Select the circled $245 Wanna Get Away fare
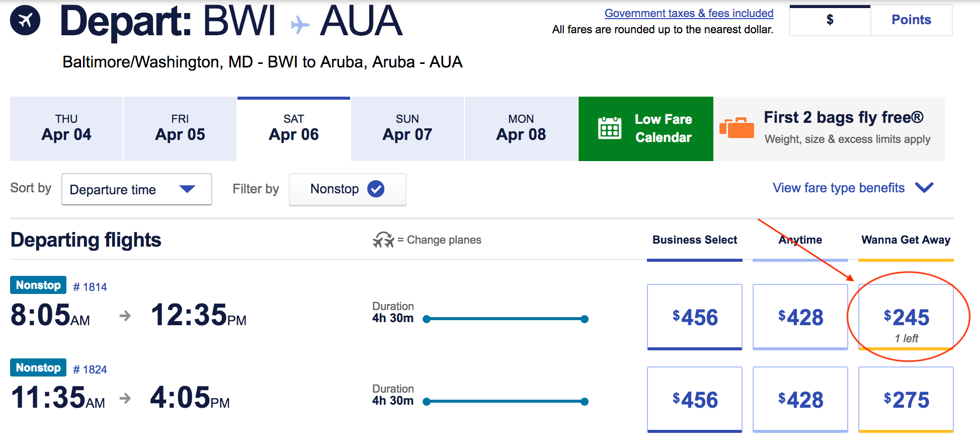Screen dimensions: 980x448 pyautogui.click(x=906, y=317)
